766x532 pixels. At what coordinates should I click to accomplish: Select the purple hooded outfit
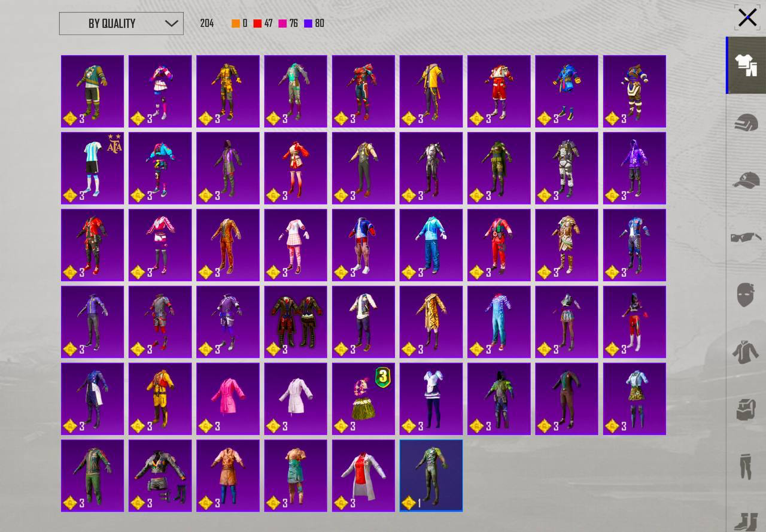point(634,168)
